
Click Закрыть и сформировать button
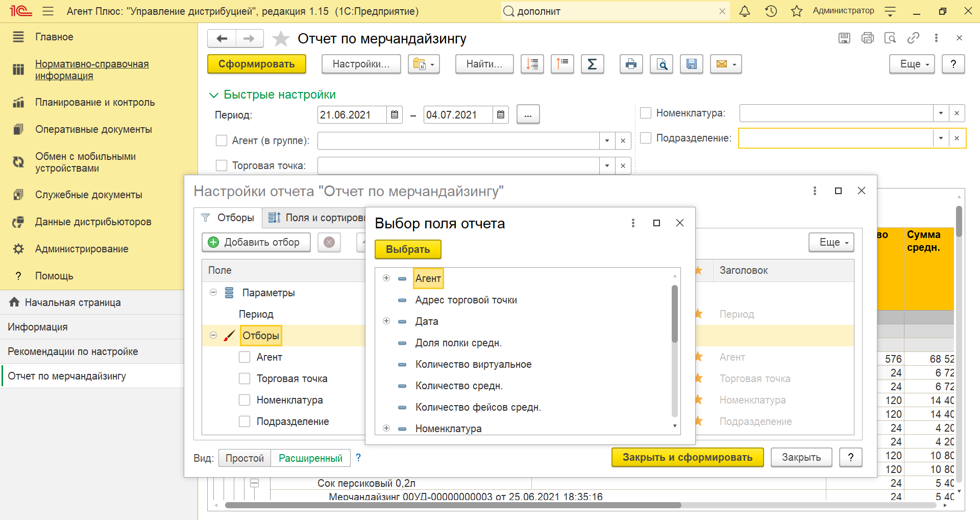[x=688, y=457]
